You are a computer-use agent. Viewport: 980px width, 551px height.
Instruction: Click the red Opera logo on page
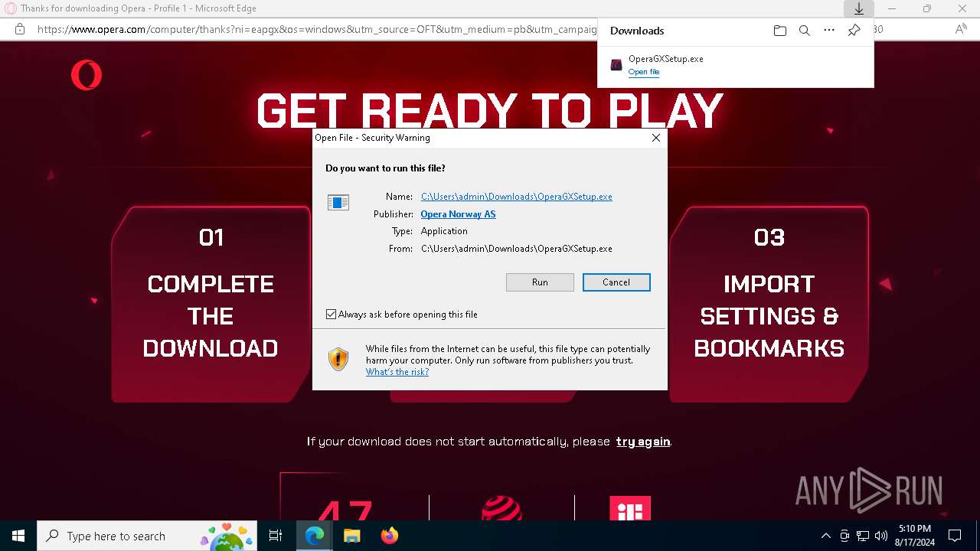(87, 76)
